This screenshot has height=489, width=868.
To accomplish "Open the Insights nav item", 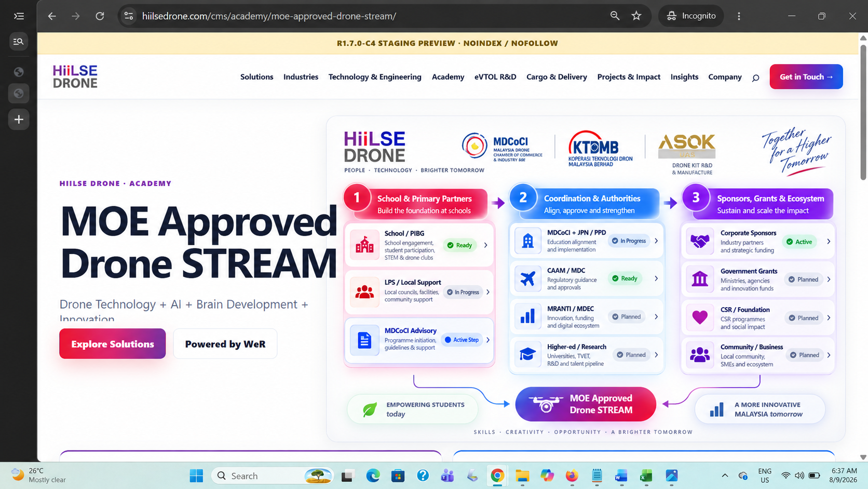I will (x=684, y=77).
